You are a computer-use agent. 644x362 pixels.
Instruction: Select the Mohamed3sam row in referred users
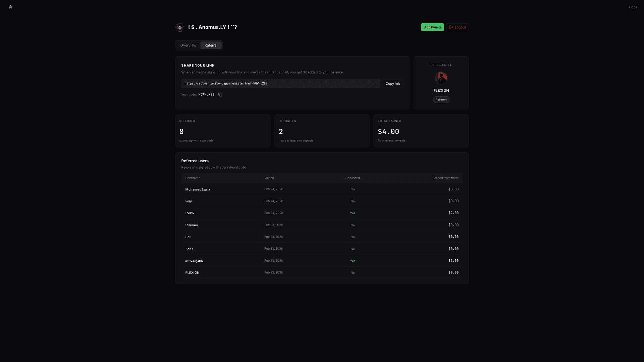point(198,189)
